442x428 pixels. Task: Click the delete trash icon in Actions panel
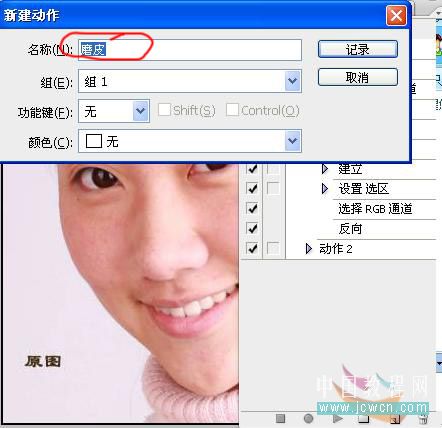[423, 419]
